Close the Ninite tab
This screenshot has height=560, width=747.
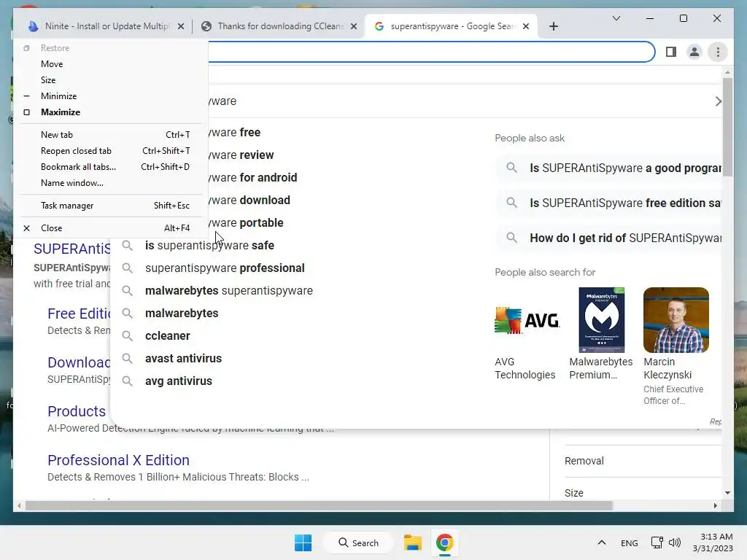pos(181,27)
